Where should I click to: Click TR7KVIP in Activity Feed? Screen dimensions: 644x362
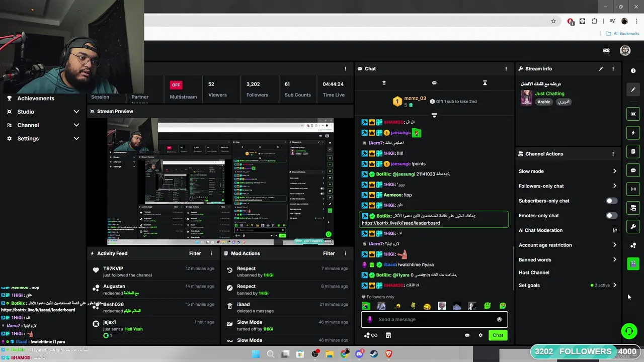(113, 269)
